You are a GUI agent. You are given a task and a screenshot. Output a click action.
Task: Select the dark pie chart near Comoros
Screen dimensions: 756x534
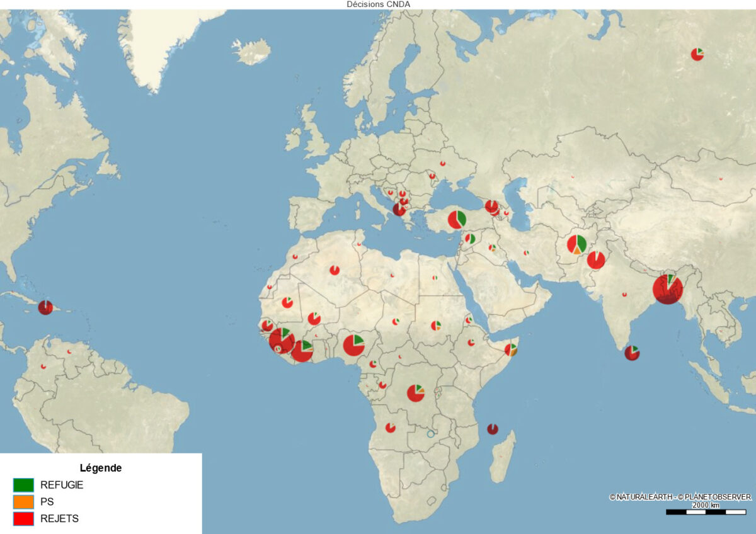point(493,429)
